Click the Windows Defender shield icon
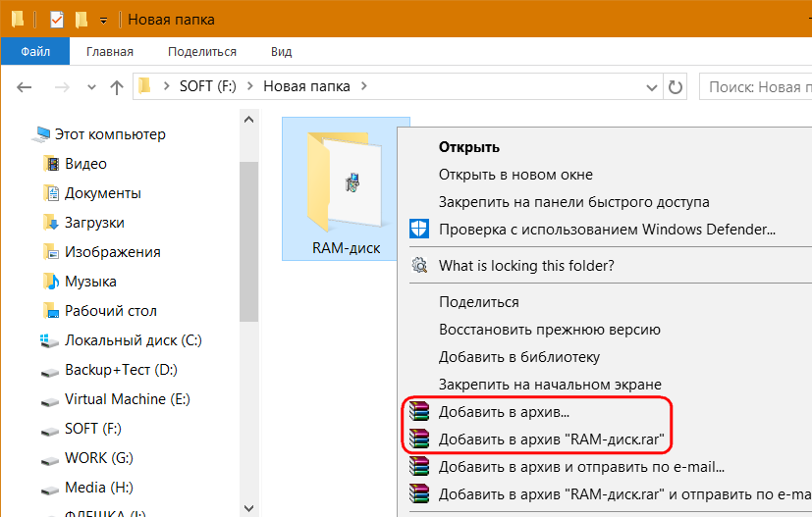 click(420, 230)
